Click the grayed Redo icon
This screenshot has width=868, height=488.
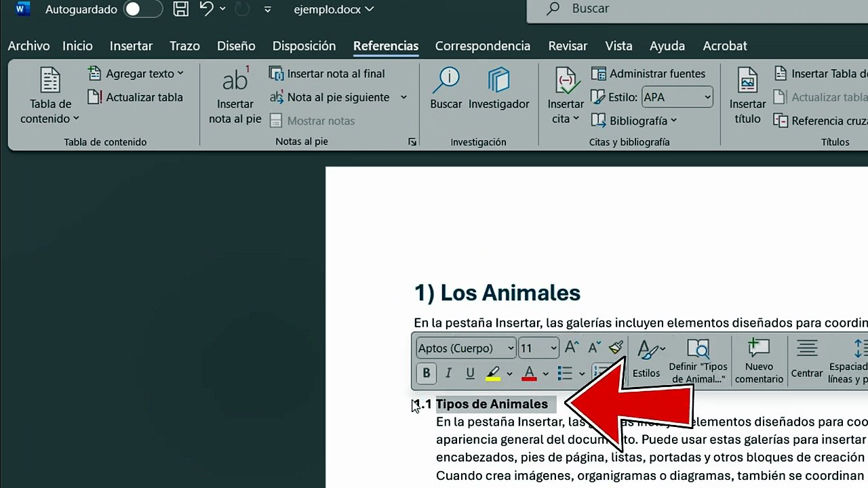click(241, 9)
